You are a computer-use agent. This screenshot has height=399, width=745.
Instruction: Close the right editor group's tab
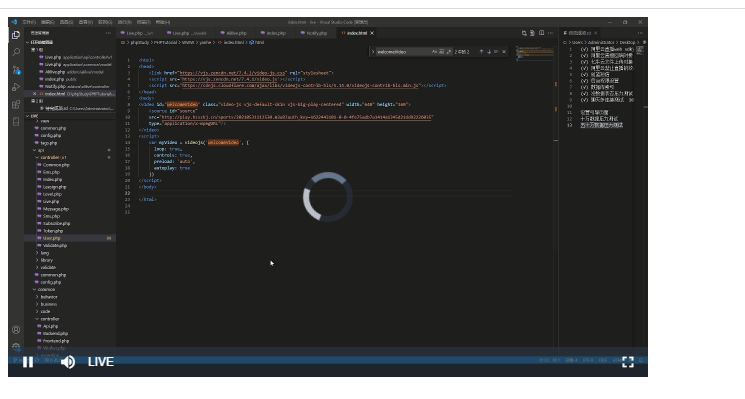595,33
